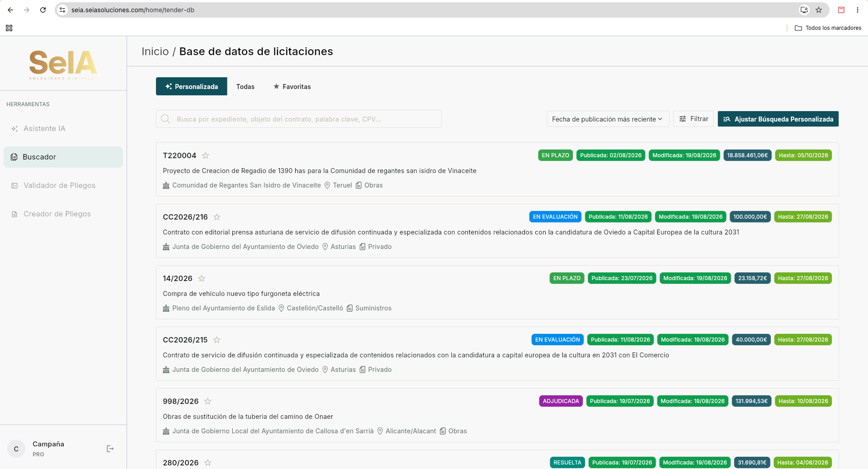Click the 40.000,00€ amount badge
Viewport: 868px width, 469px height.
tap(751, 340)
